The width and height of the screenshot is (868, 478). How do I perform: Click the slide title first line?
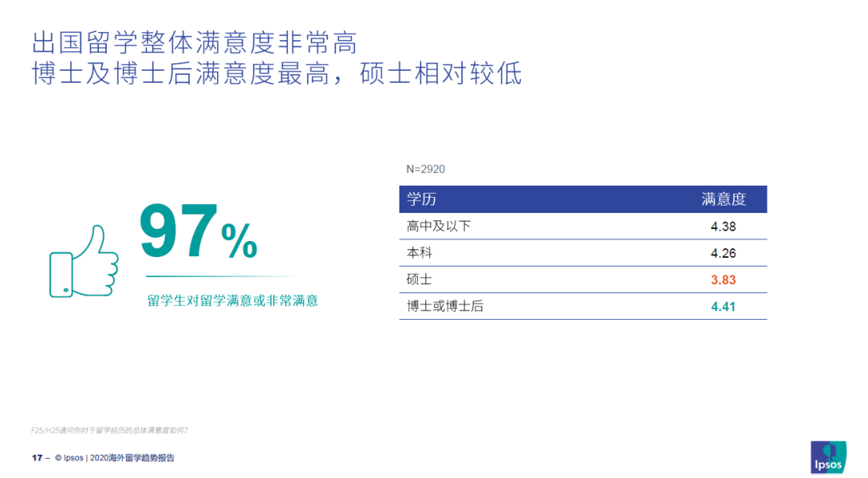194,43
